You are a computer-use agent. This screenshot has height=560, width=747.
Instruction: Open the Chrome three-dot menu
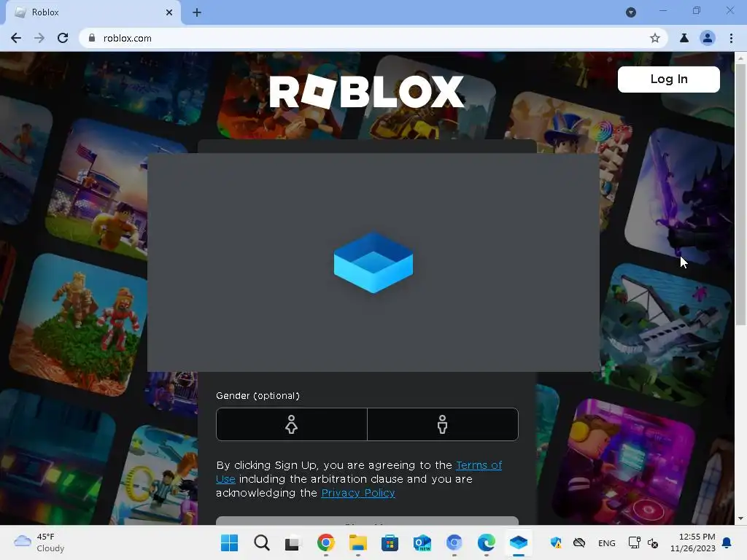tap(731, 38)
